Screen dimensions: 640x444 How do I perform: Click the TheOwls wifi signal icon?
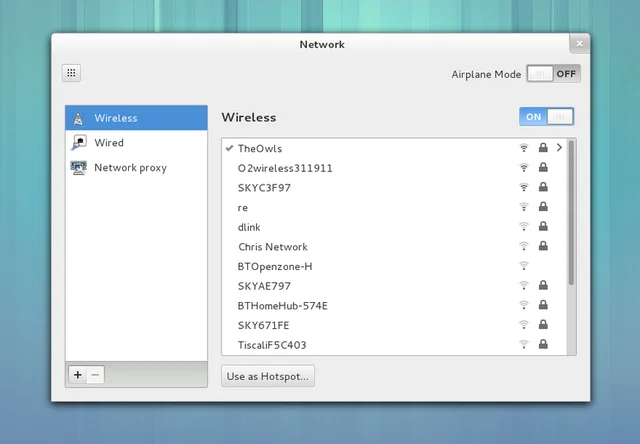coord(523,148)
